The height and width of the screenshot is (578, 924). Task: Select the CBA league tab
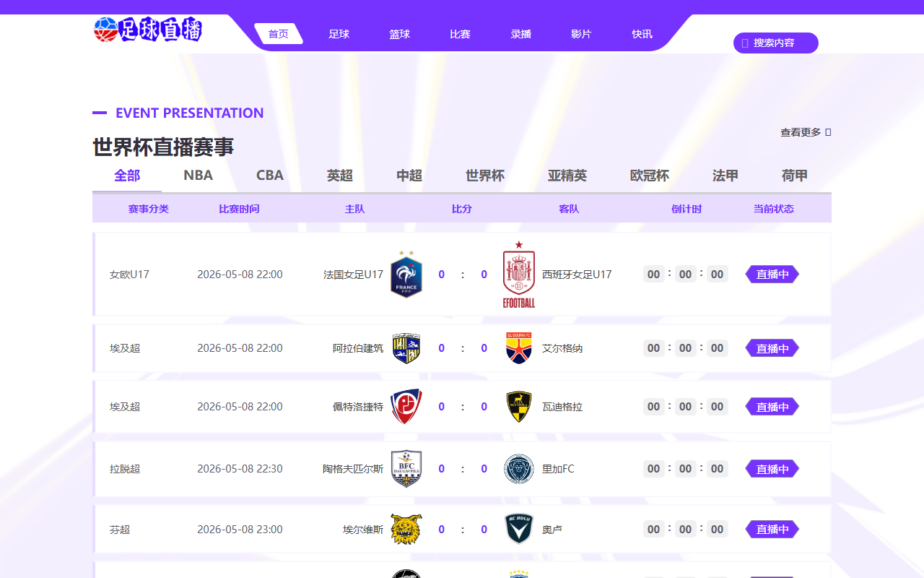tap(270, 176)
